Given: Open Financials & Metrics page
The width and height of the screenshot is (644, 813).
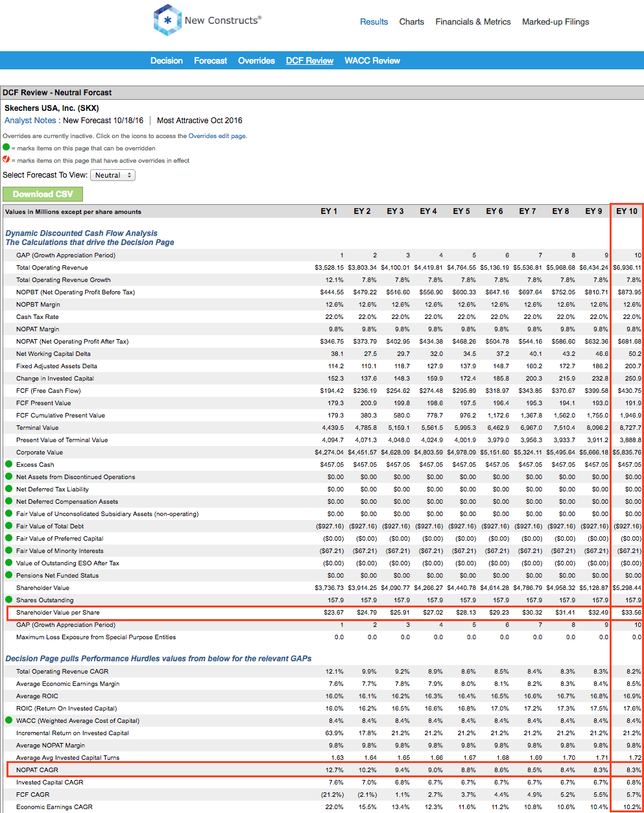Looking at the screenshot, I should tap(473, 21).
